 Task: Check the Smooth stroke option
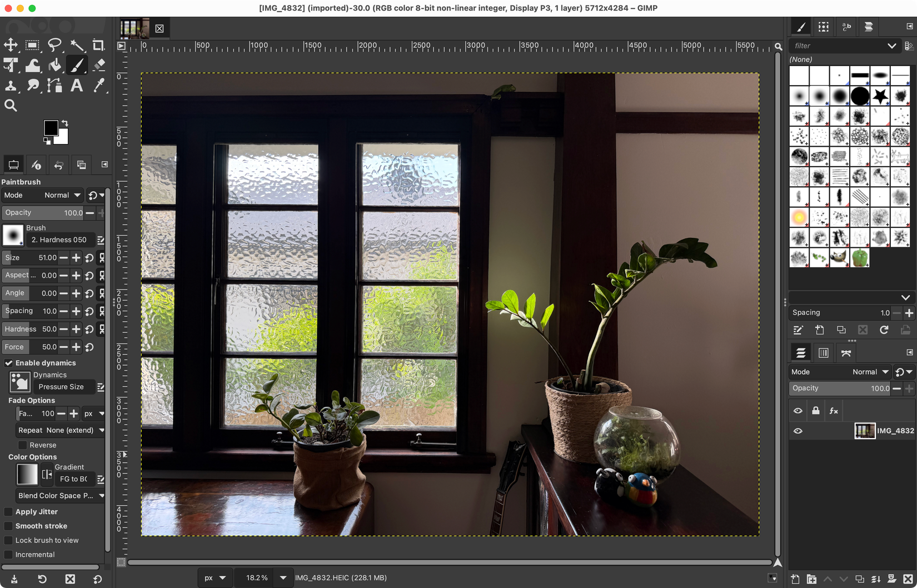8,526
